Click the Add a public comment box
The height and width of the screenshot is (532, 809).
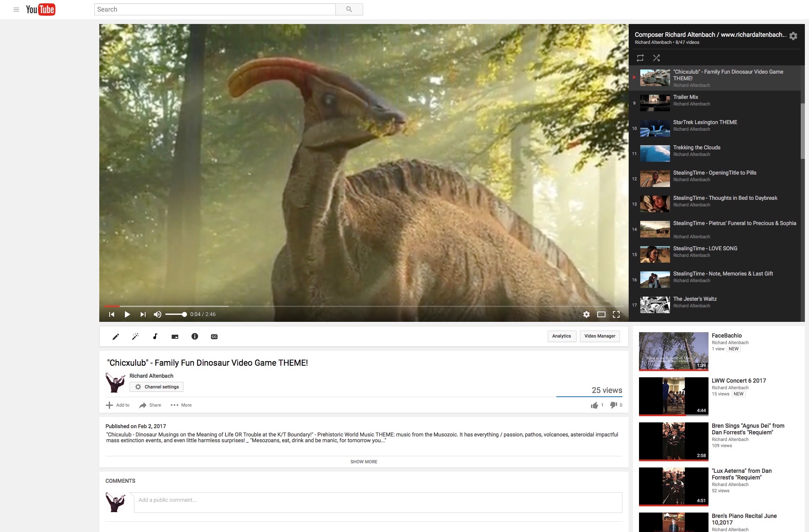click(378, 503)
